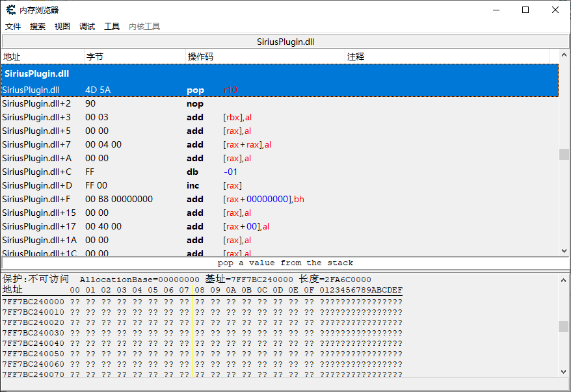The width and height of the screenshot is (571, 392).
Task: Open the 视图 menu
Action: (62, 27)
